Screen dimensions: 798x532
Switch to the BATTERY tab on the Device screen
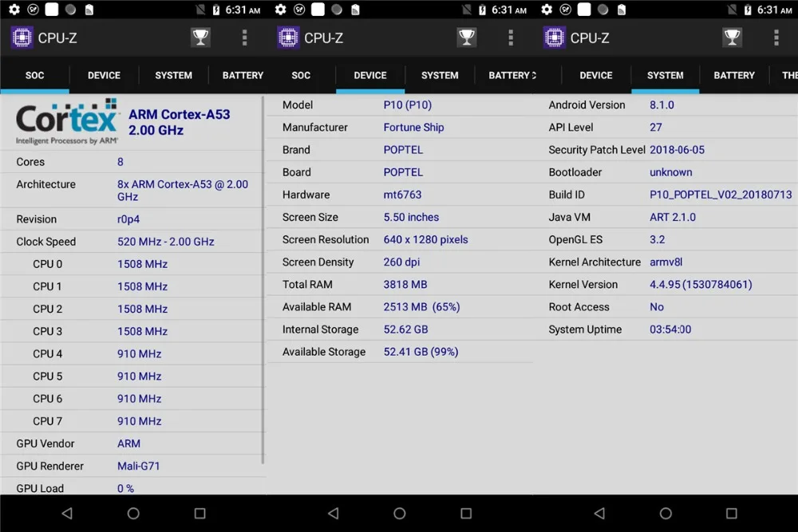tap(509, 75)
